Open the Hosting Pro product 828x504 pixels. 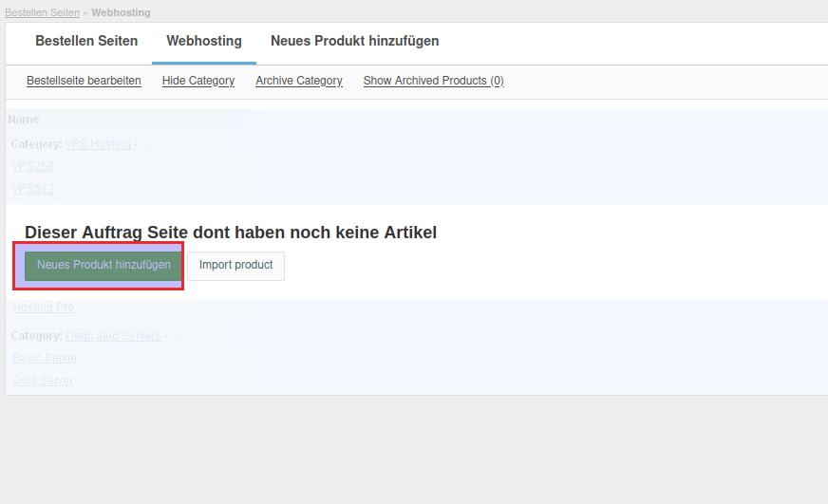(43, 308)
